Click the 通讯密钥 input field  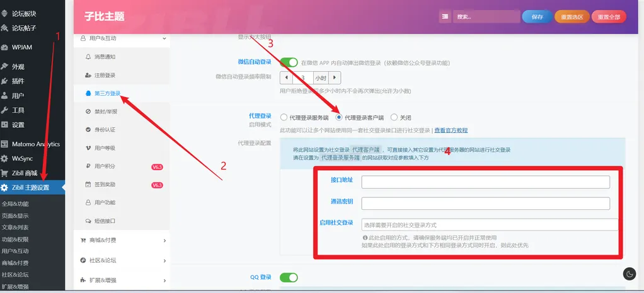pos(485,204)
